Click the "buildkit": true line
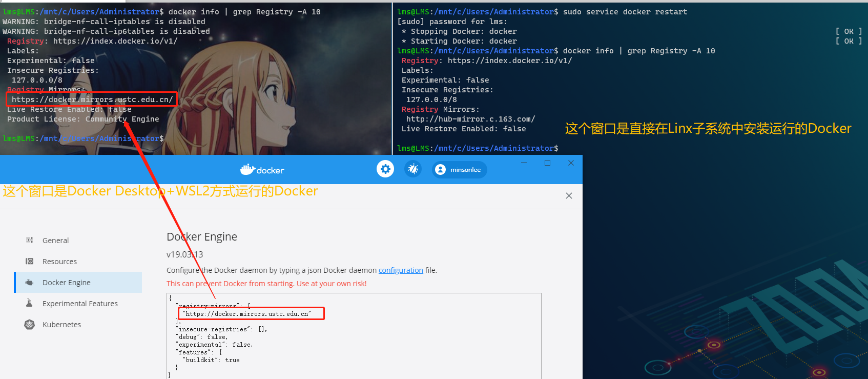The width and height of the screenshot is (868, 379). click(x=211, y=360)
